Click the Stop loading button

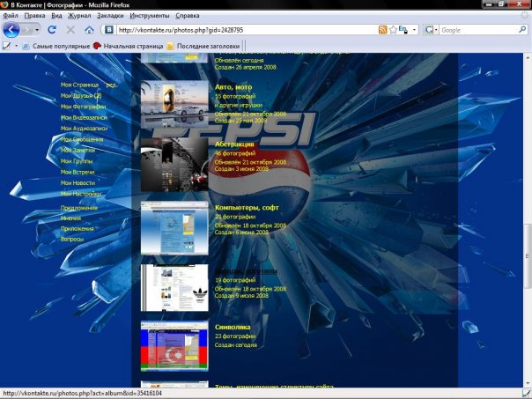click(70, 30)
